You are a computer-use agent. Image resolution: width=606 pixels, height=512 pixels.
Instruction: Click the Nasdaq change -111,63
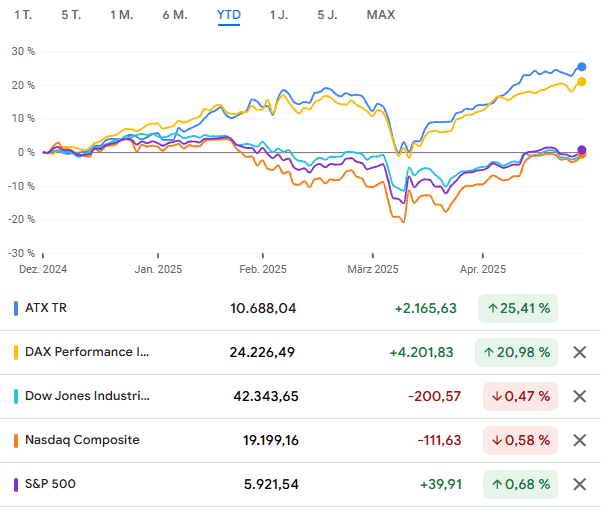click(x=439, y=441)
